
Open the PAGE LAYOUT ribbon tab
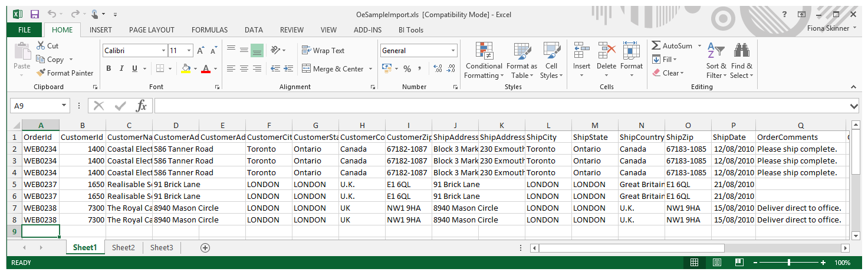[152, 30]
